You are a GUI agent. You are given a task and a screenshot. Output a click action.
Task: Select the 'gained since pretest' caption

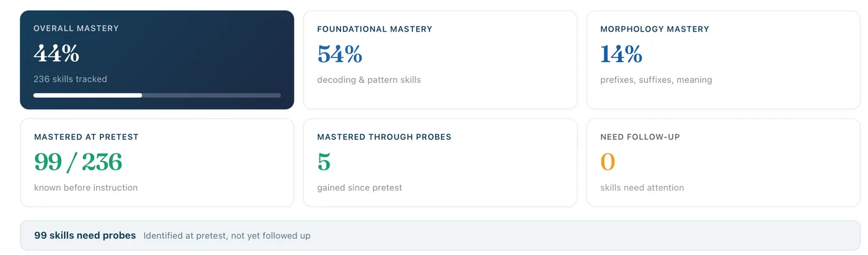coord(360,188)
